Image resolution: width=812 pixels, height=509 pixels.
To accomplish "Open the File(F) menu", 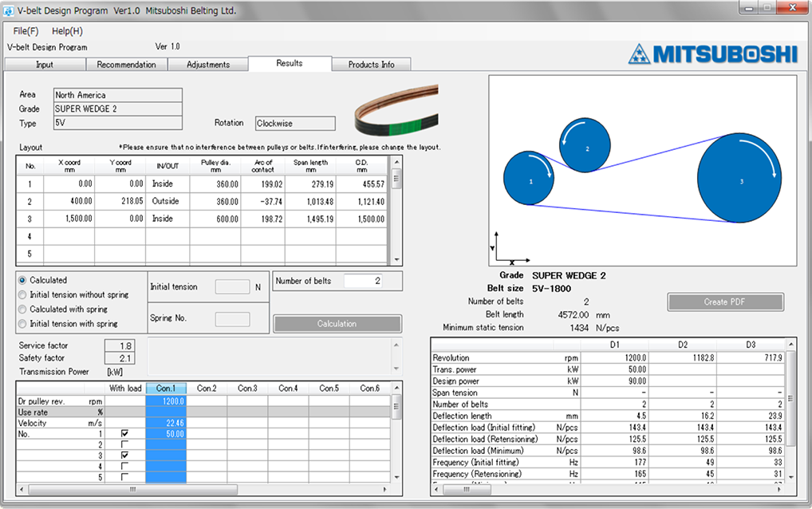I will (x=26, y=31).
